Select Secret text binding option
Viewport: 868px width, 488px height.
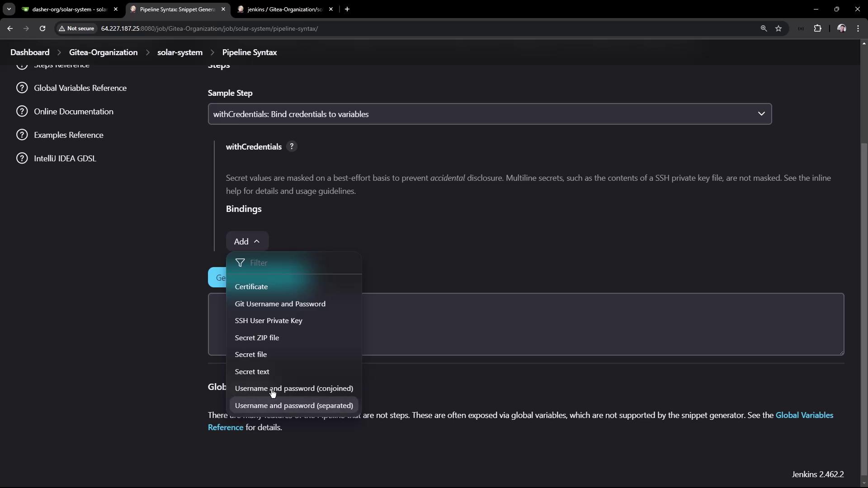click(252, 371)
